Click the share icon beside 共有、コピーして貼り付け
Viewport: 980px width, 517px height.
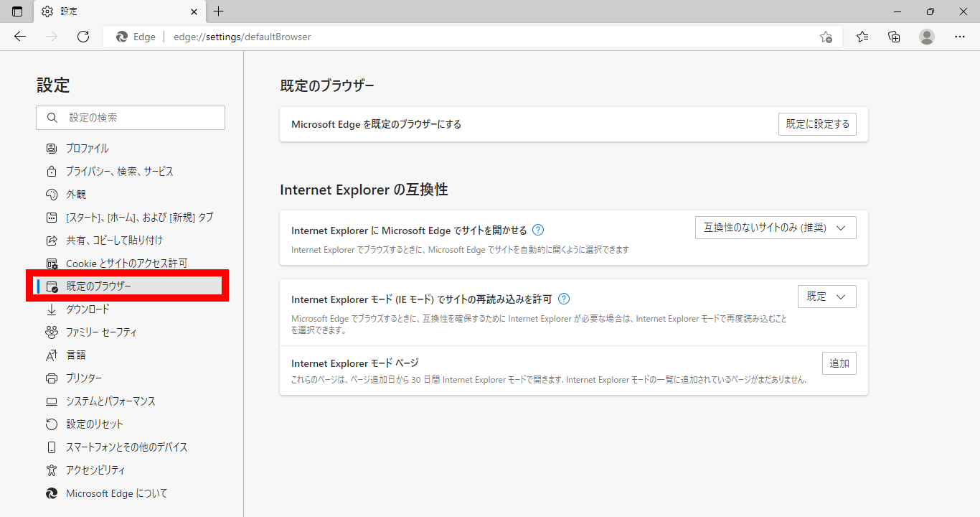click(52, 241)
